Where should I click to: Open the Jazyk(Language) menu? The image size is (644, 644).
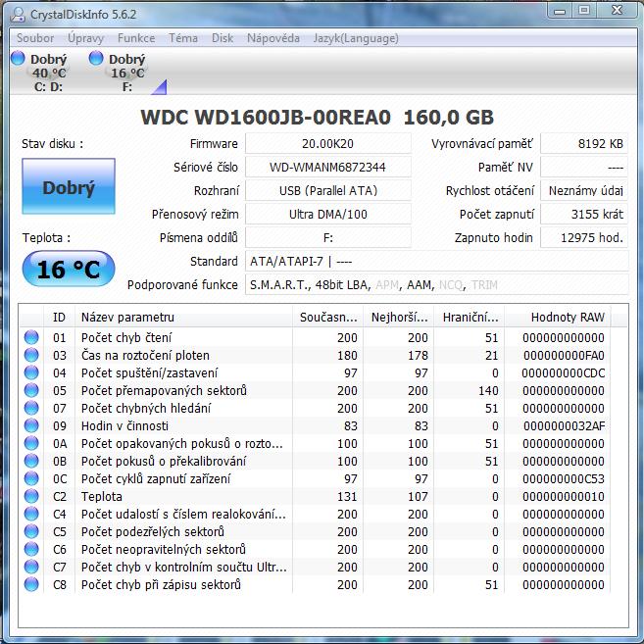click(x=356, y=38)
